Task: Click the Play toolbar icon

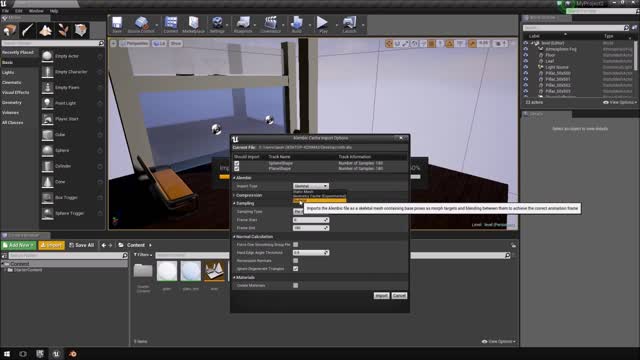Action: [322, 24]
